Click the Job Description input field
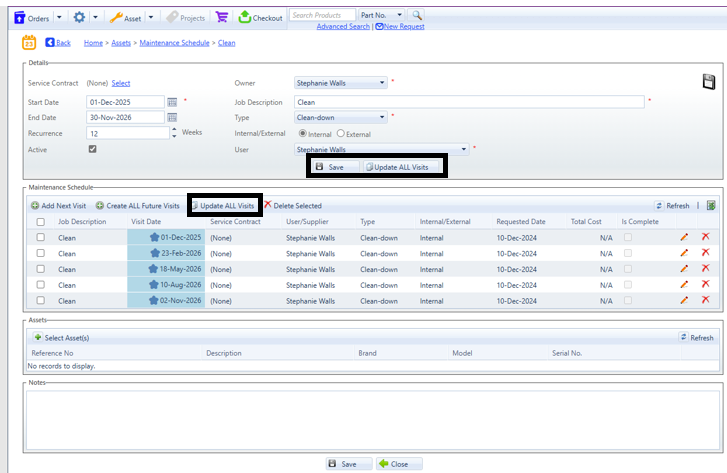This screenshot has width=727, height=473. click(x=469, y=102)
